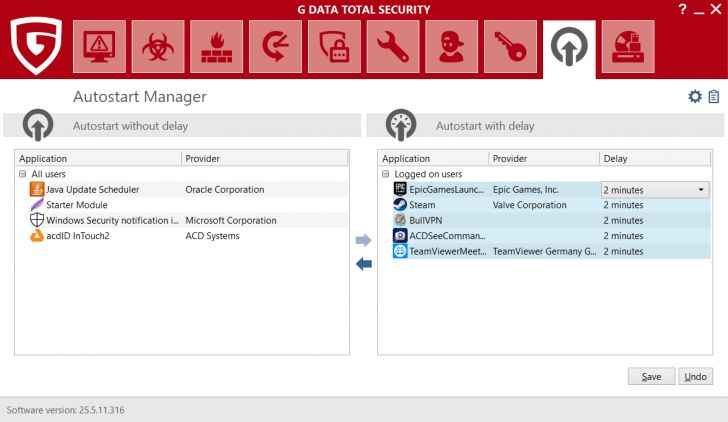This screenshot has height=422, width=728.
Task: Click the All users group label
Action: pos(48,174)
